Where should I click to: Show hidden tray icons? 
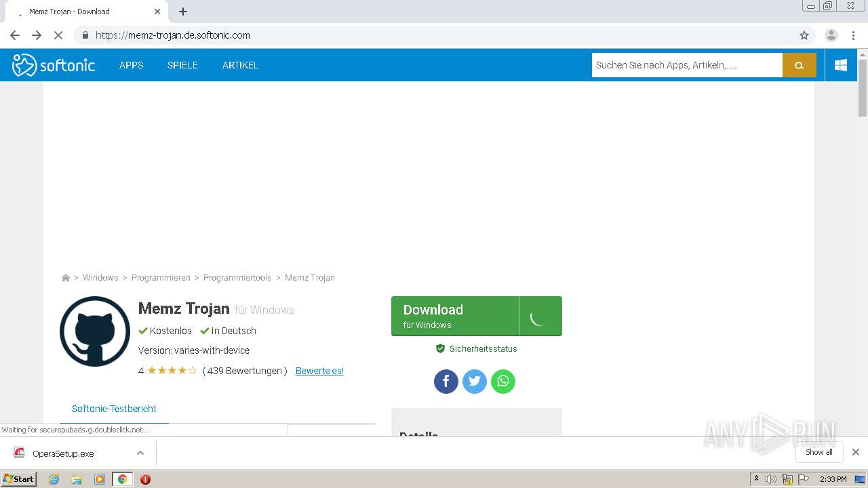[x=757, y=479]
